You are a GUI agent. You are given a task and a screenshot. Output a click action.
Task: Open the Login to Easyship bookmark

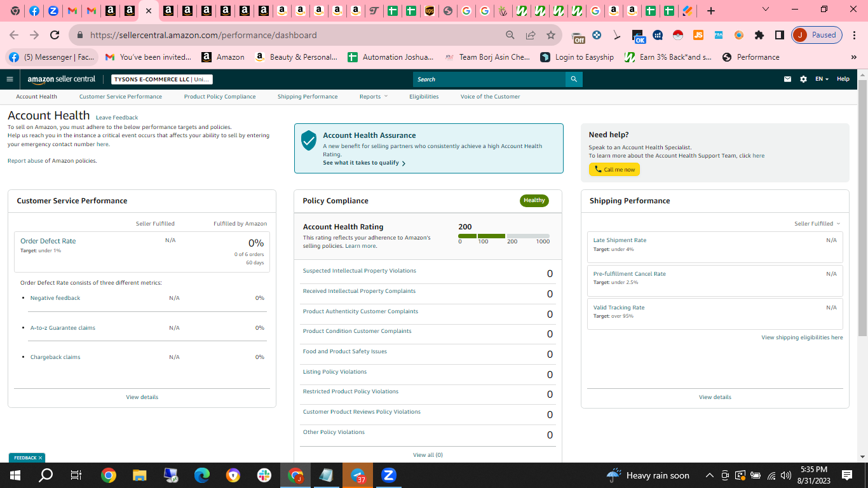point(577,57)
